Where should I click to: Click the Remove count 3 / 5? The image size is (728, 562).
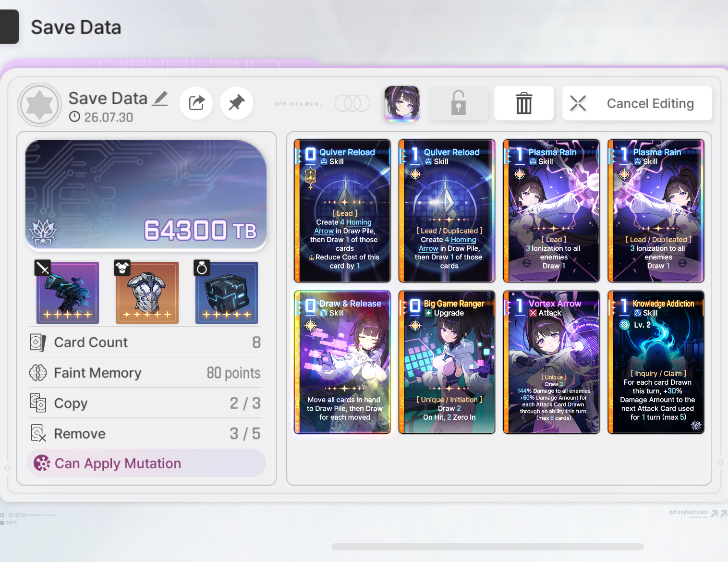(x=245, y=433)
